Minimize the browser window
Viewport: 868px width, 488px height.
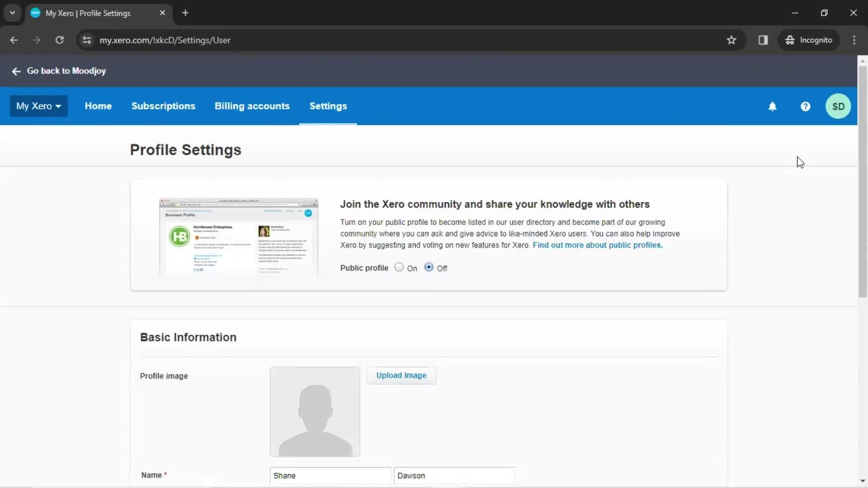795,13
